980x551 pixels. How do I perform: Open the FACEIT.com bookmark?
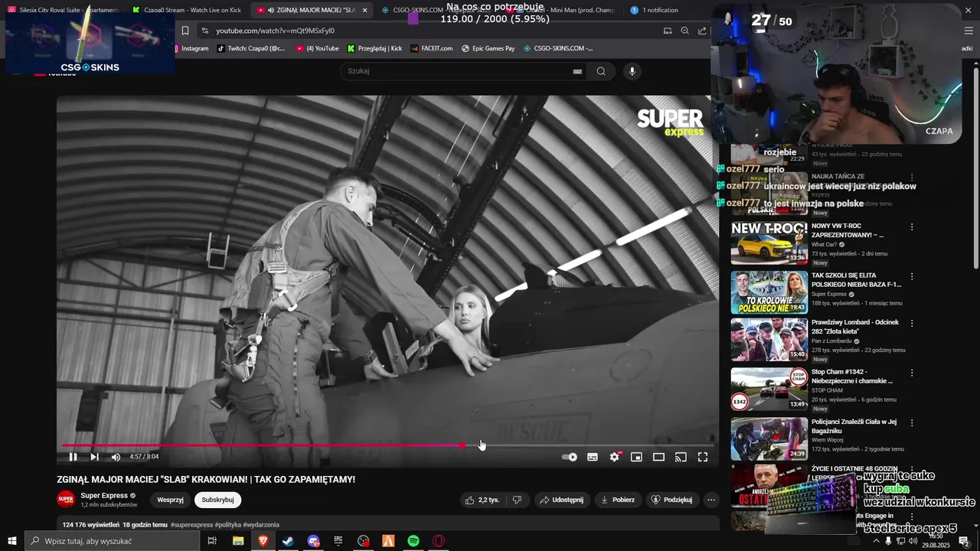click(432, 48)
